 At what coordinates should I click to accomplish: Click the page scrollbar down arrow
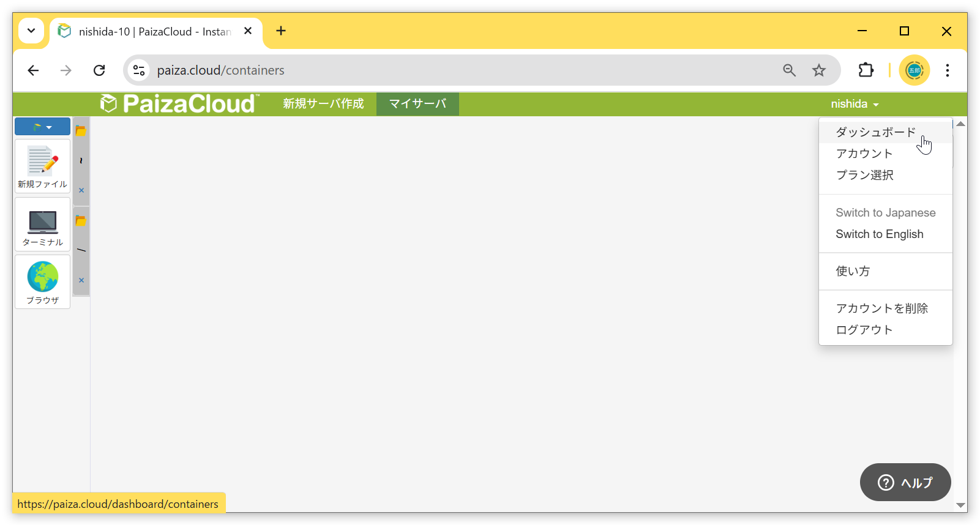(960, 505)
